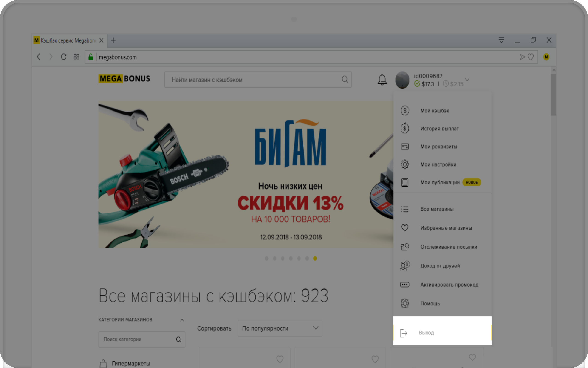This screenshot has height=368, width=588.
Task: Click the heart icon beside Избранные магазины
Action: (x=405, y=228)
